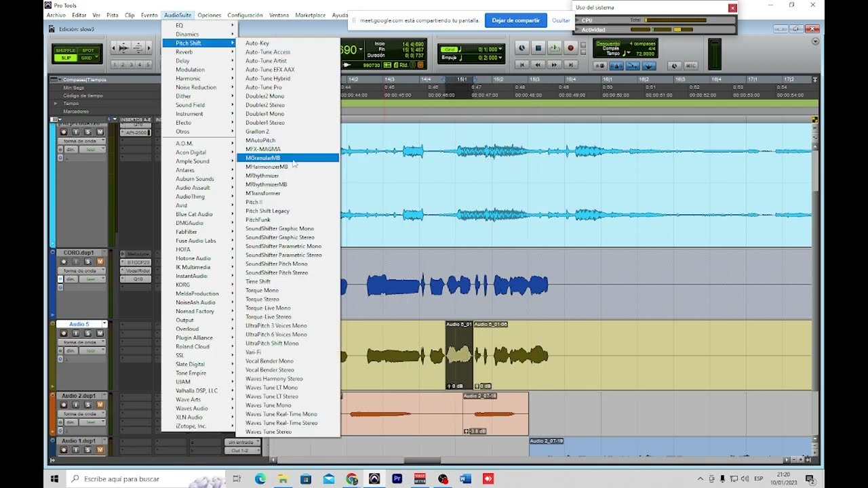Image resolution: width=868 pixels, height=488 pixels.
Task: Open Grid value dropdown arrow
Action: [502, 49]
